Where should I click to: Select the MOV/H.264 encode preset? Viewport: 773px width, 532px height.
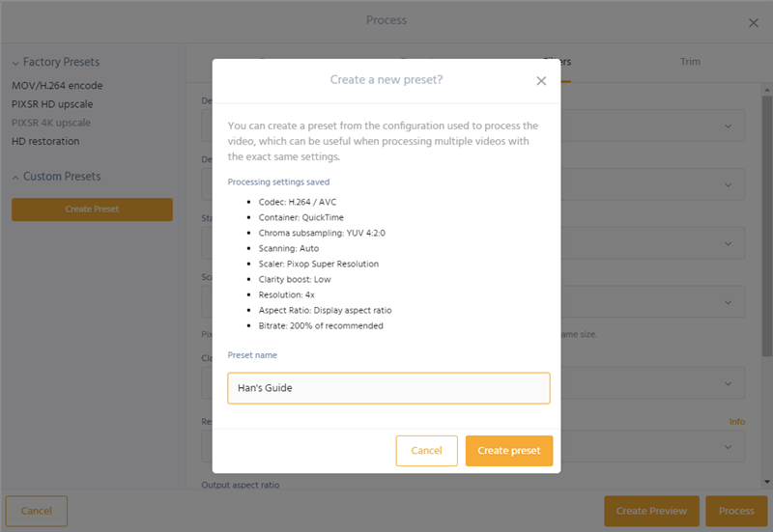click(57, 86)
